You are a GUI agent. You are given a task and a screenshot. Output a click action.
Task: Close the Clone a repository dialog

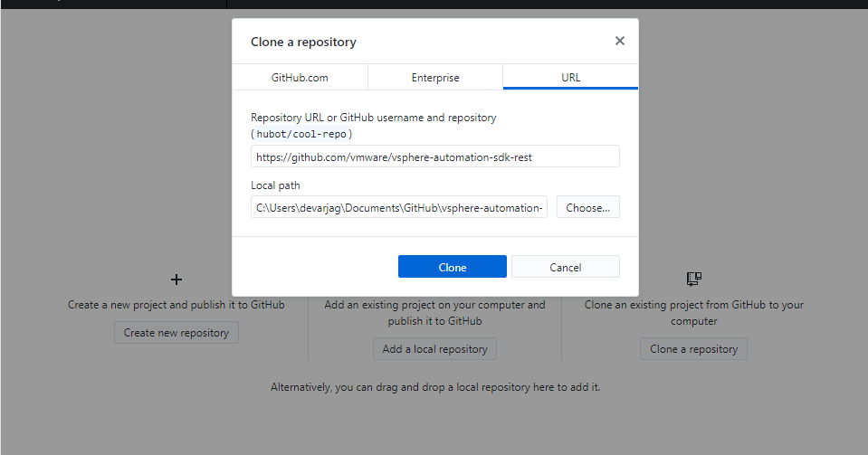click(620, 41)
